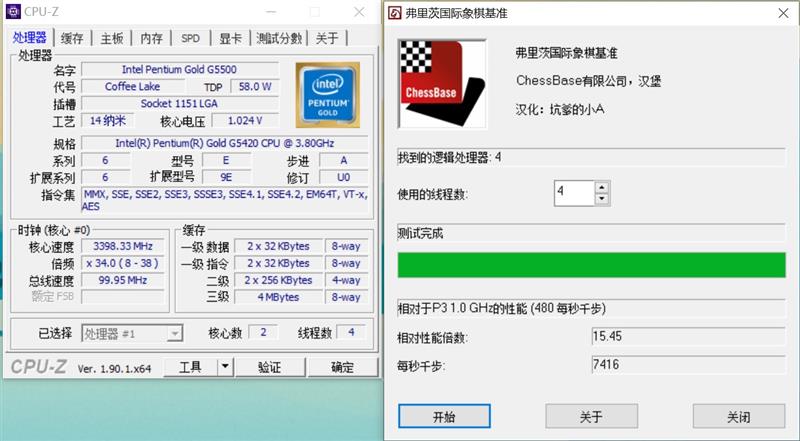The image size is (800, 441).
Task: Click the 1.024 V core voltage value
Action: [245, 120]
